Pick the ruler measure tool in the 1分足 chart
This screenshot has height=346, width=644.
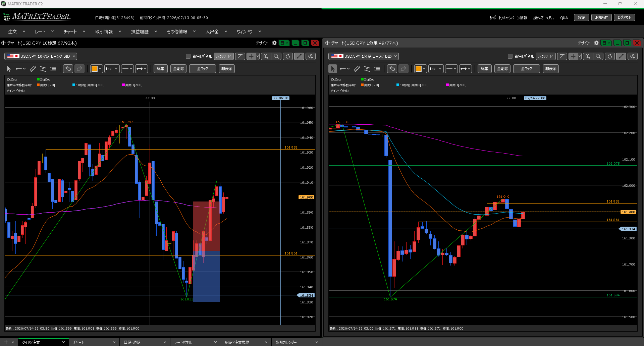tap(357, 69)
